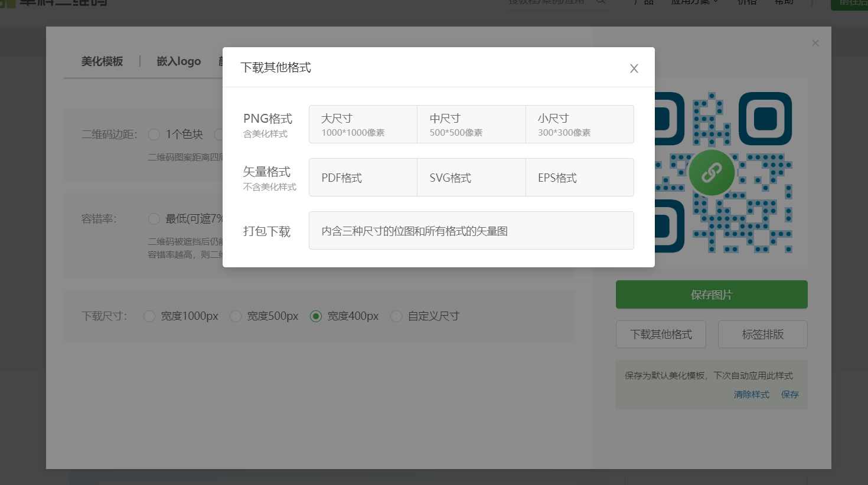Click the green link logo on QR code
Screen dimensions: 868x485
coord(712,172)
